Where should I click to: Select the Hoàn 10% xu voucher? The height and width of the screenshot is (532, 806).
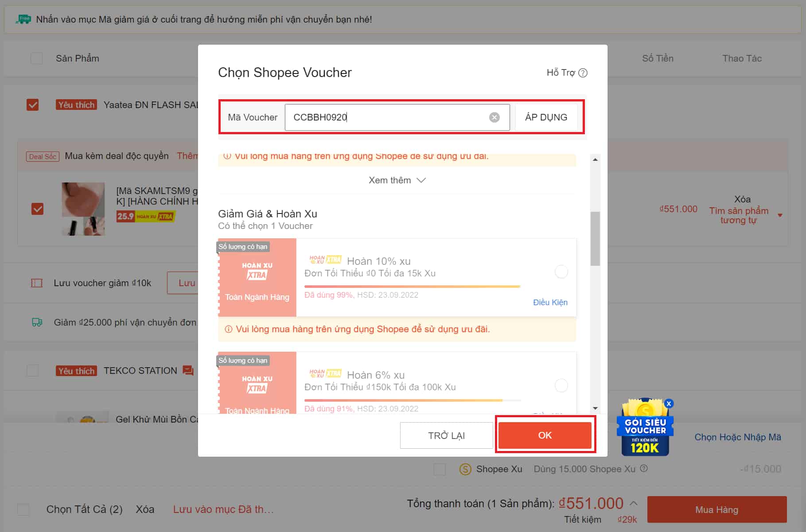click(561, 272)
